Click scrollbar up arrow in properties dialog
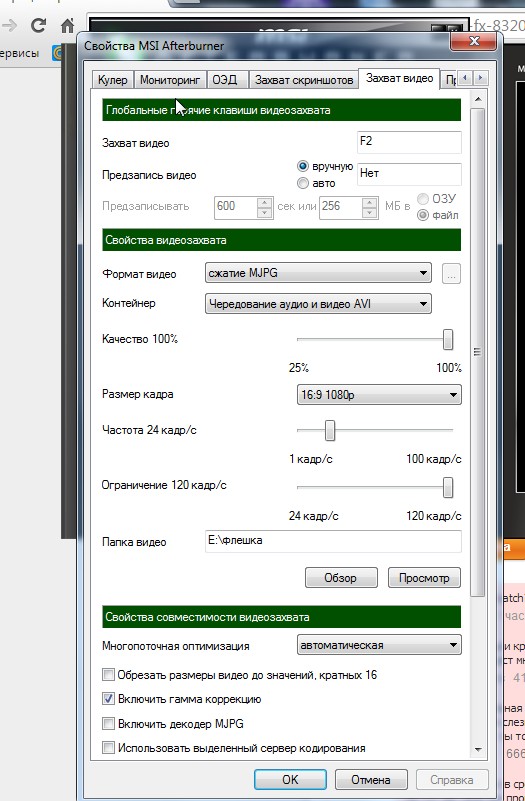This screenshot has width=525, height=801. (x=478, y=100)
